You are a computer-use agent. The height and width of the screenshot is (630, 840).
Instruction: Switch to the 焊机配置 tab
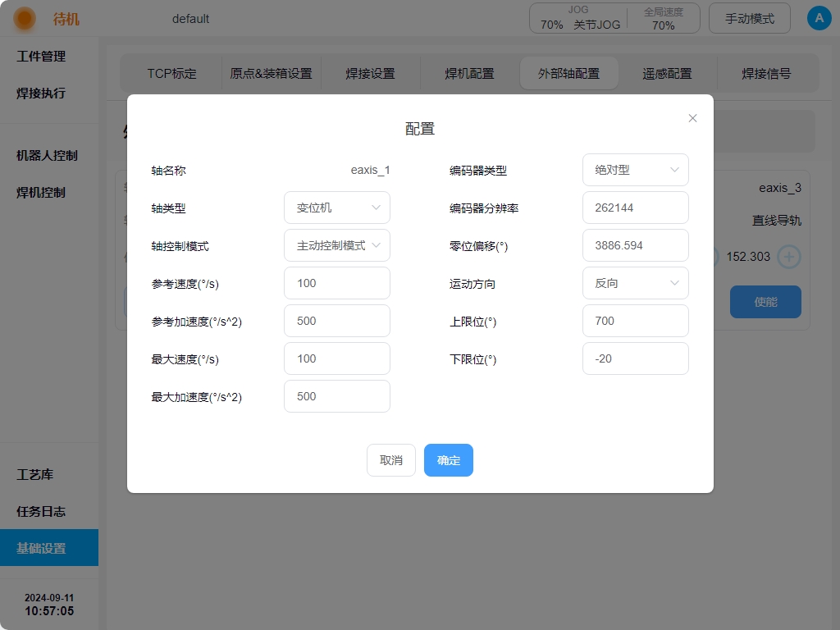tap(469, 73)
